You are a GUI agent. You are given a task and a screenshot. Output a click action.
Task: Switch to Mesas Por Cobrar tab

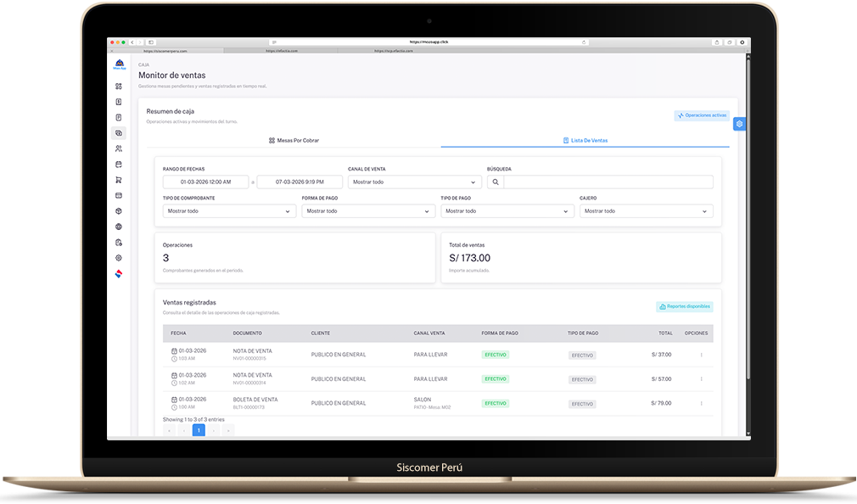(x=294, y=140)
